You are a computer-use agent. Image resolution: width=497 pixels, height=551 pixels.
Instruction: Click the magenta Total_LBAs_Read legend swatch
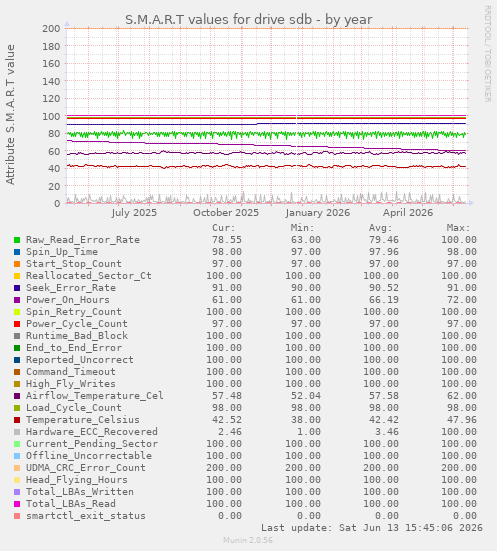point(17,504)
